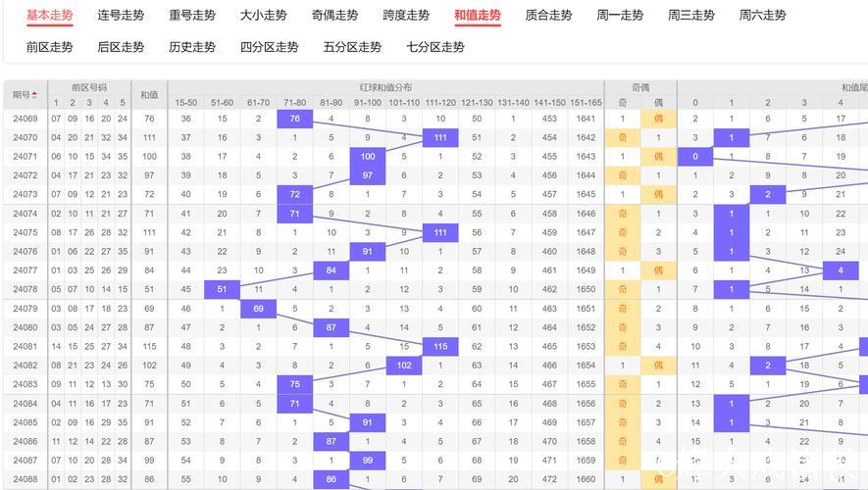Click highlighted sum 100 in row 24071
868x490 pixels.
(x=368, y=157)
